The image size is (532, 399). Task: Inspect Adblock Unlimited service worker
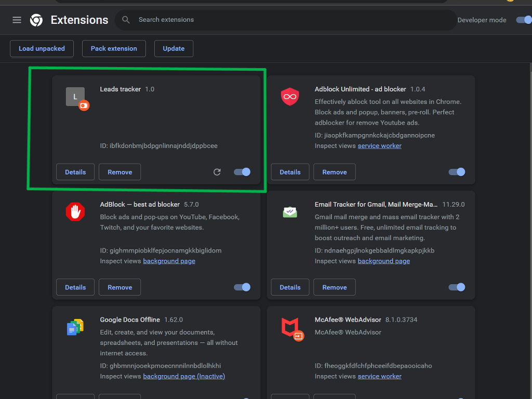tap(380, 146)
